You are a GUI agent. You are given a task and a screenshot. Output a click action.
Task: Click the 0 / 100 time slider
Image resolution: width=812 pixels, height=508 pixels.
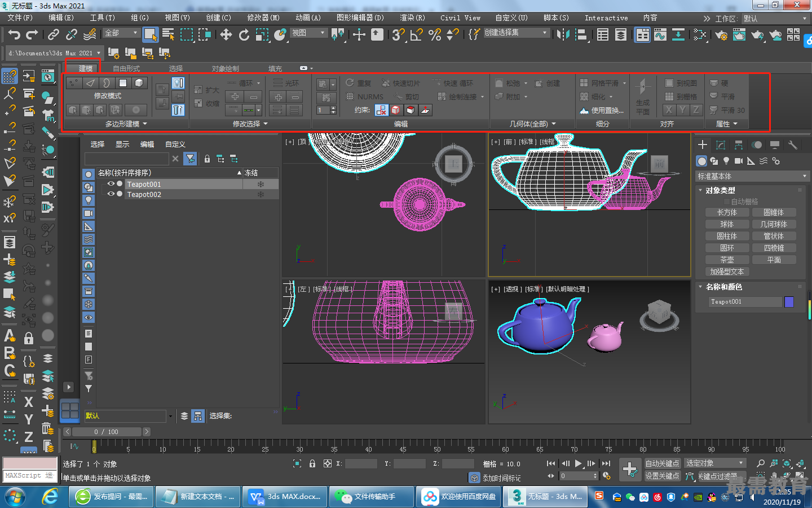[107, 432]
